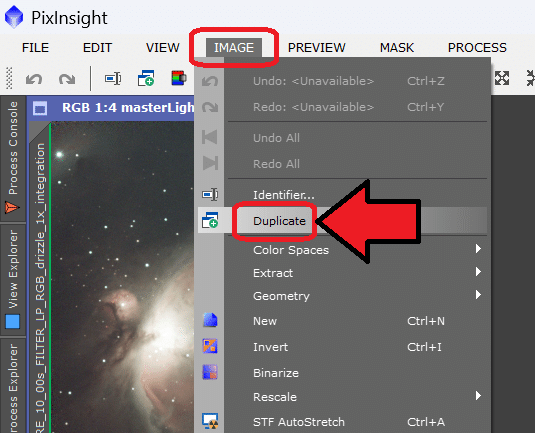Open the PREVIEW menu
535x433 pixels.
coord(317,47)
